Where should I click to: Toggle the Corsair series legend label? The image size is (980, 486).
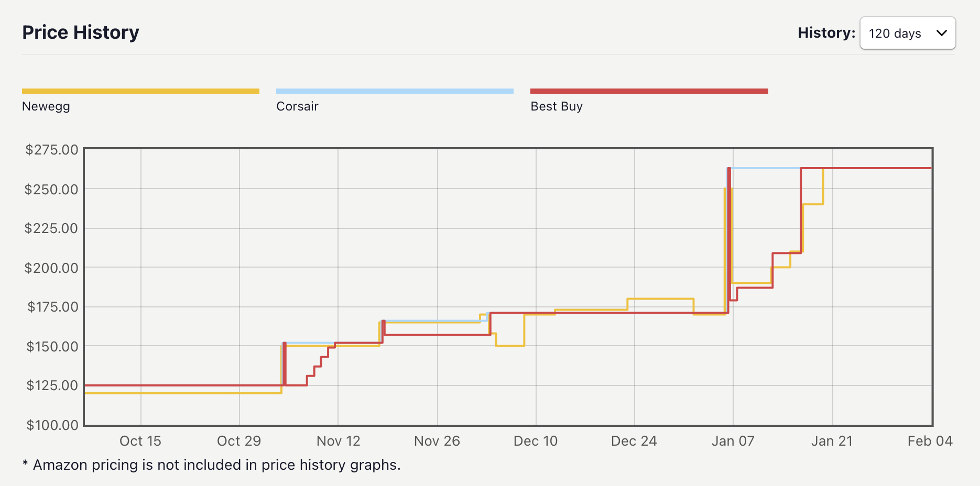[297, 106]
